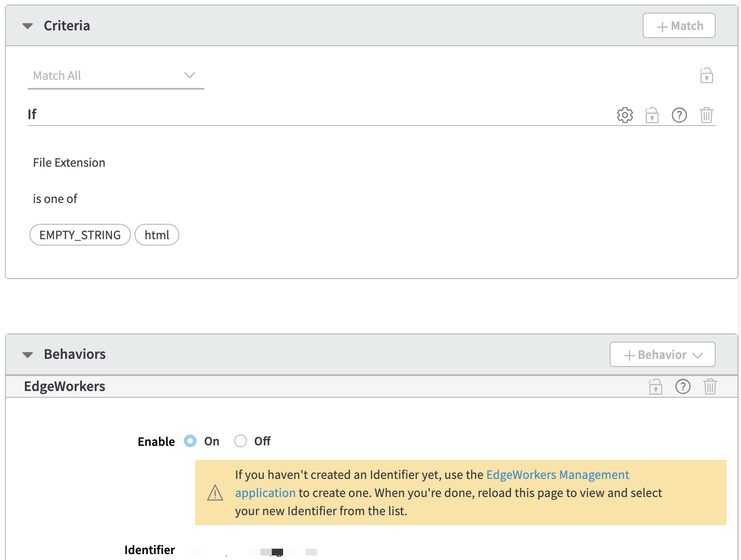Turn Enable Off for EdgeWorkers
The height and width of the screenshot is (560, 741).
click(x=241, y=441)
